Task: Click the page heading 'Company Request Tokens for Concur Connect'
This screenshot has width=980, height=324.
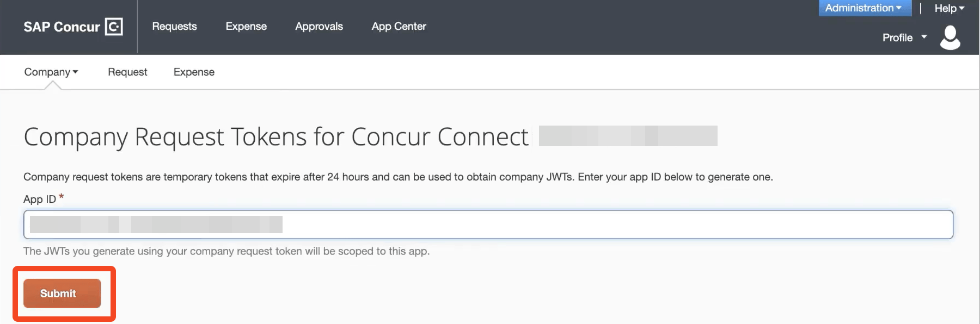Action: [x=276, y=136]
